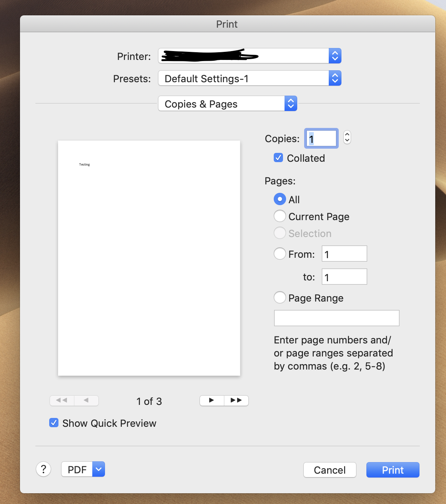Click the Copies number field
Viewport: 446px width, 504px height.
[x=321, y=138]
